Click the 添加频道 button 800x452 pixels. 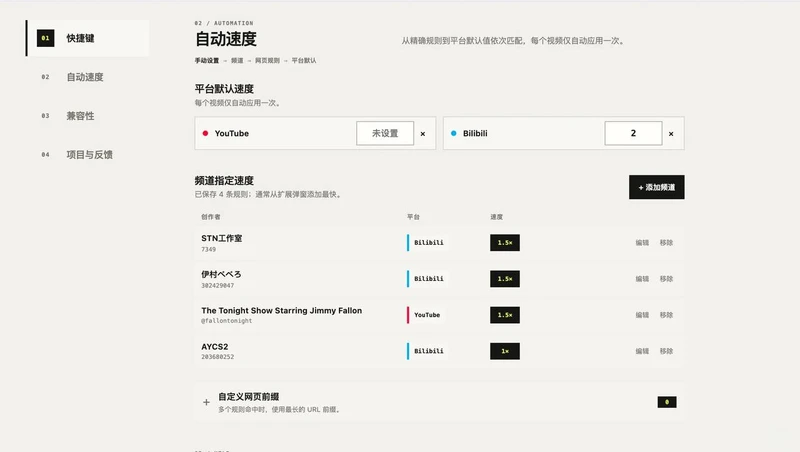[x=657, y=187]
